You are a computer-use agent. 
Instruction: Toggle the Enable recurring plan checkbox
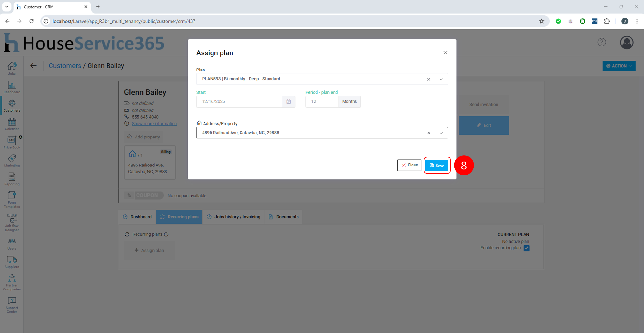(526, 248)
